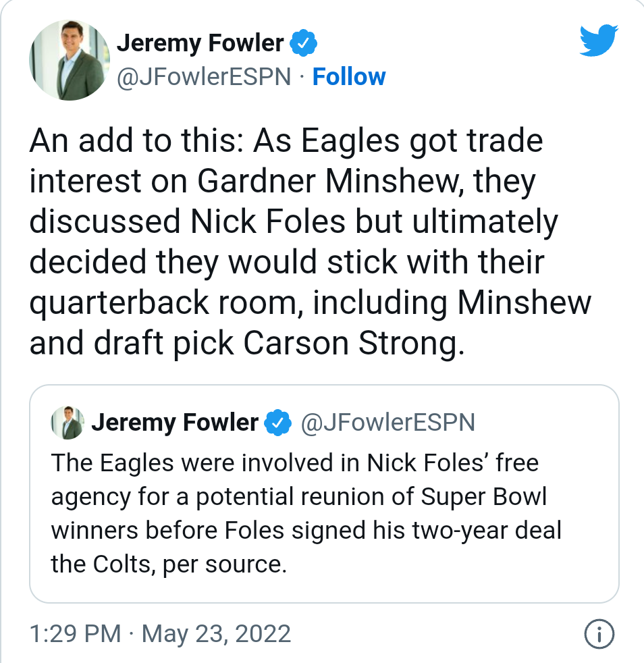Click the 1:29 PM time text
Screen dimensions: 644x663
pyautogui.click(x=76, y=634)
